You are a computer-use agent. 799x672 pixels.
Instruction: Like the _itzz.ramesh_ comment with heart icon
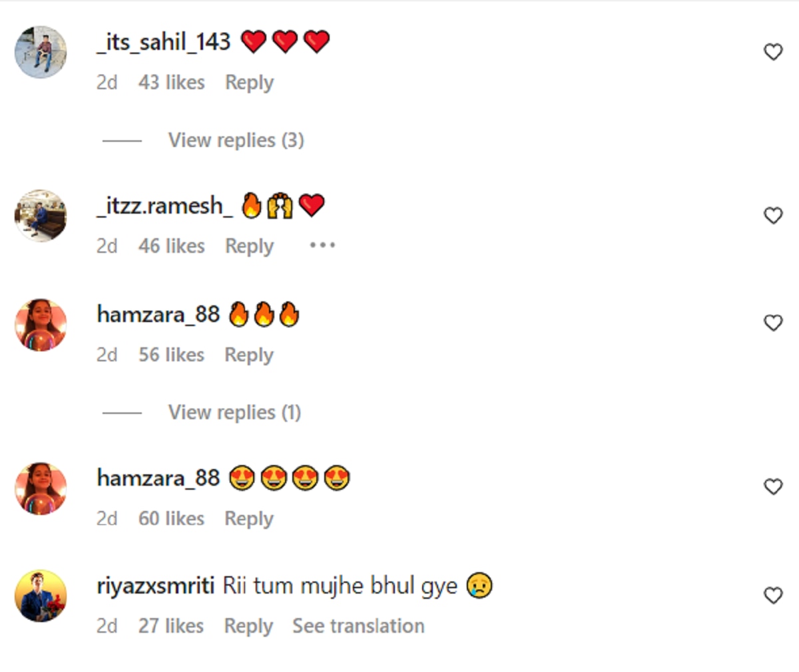pyautogui.click(x=773, y=216)
